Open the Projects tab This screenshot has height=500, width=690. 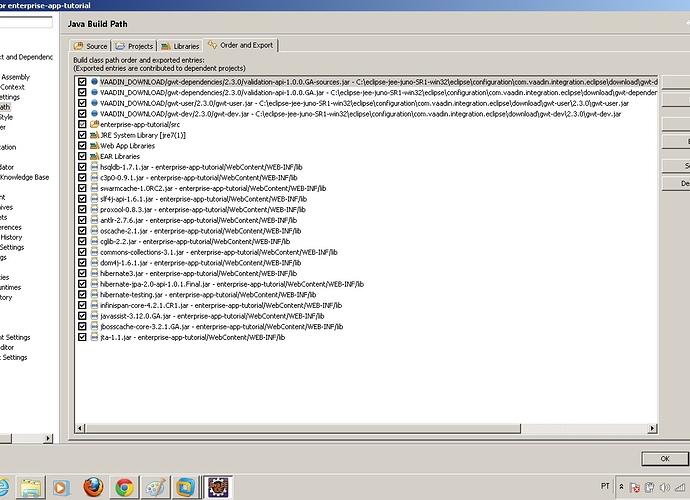coord(134,46)
